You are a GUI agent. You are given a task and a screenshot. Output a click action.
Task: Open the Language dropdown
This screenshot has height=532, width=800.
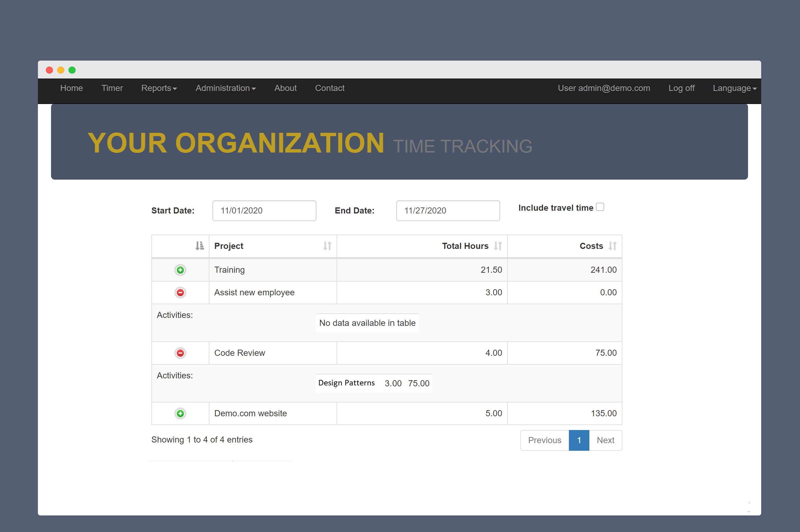735,88
